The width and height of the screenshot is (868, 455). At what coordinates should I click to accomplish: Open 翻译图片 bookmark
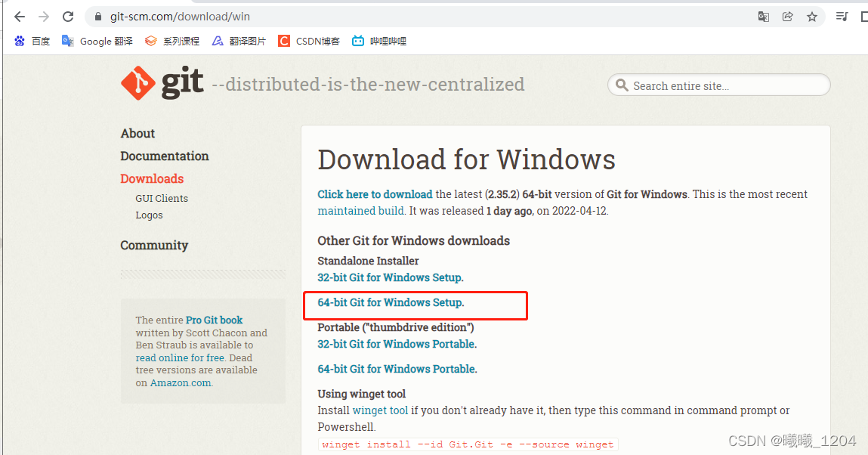coord(239,41)
